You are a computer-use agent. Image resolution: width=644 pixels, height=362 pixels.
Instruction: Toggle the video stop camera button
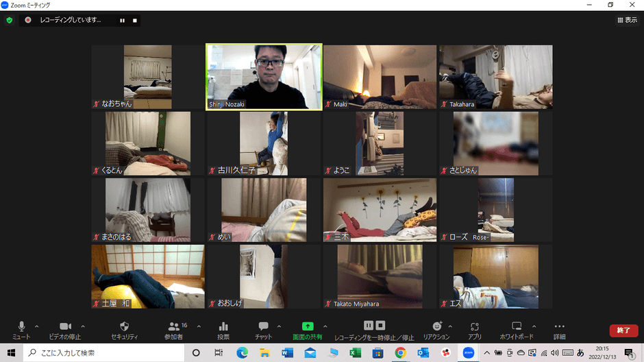tap(65, 330)
